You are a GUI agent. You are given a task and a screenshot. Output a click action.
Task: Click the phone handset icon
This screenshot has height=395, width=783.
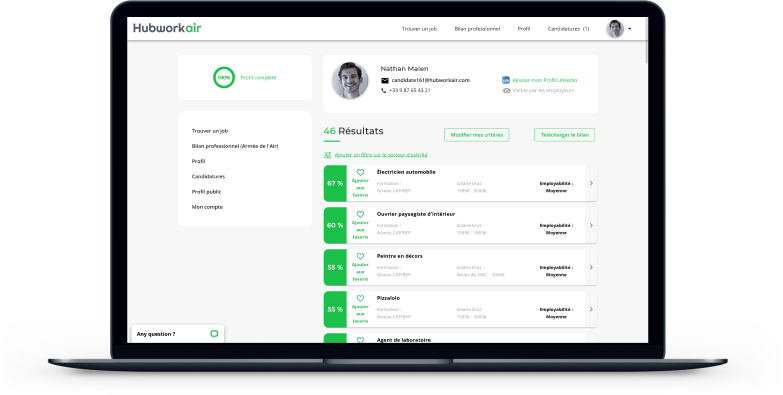coord(384,90)
